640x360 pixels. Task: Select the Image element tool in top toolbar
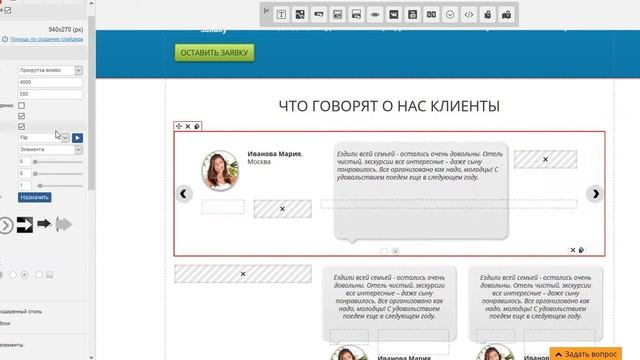(300, 15)
